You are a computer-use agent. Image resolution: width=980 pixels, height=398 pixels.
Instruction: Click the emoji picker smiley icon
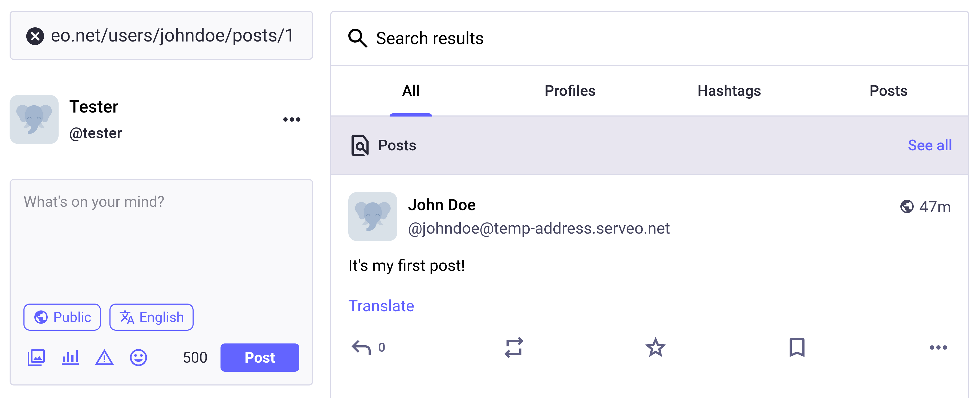pyautogui.click(x=138, y=358)
